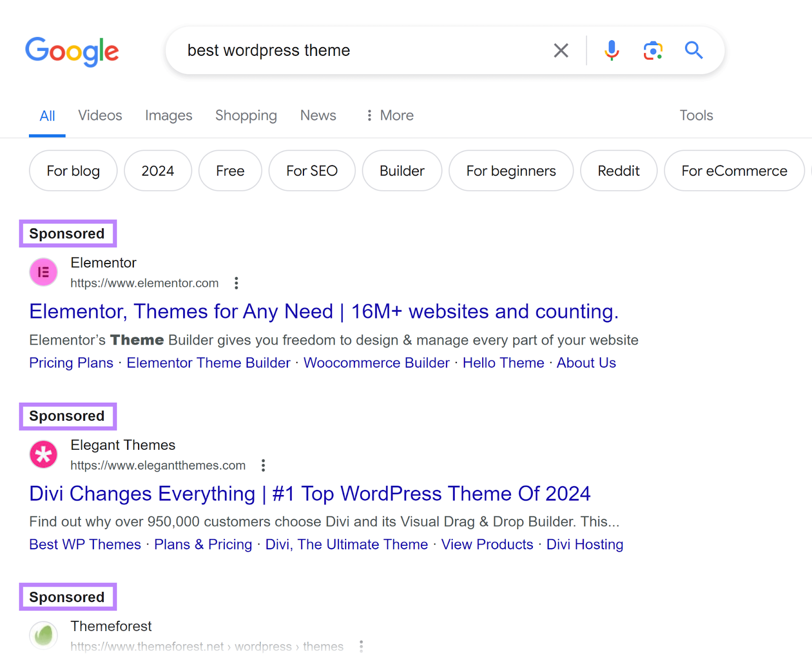Open options for the Themeforest result
The height and width of the screenshot is (660, 812).
361,646
